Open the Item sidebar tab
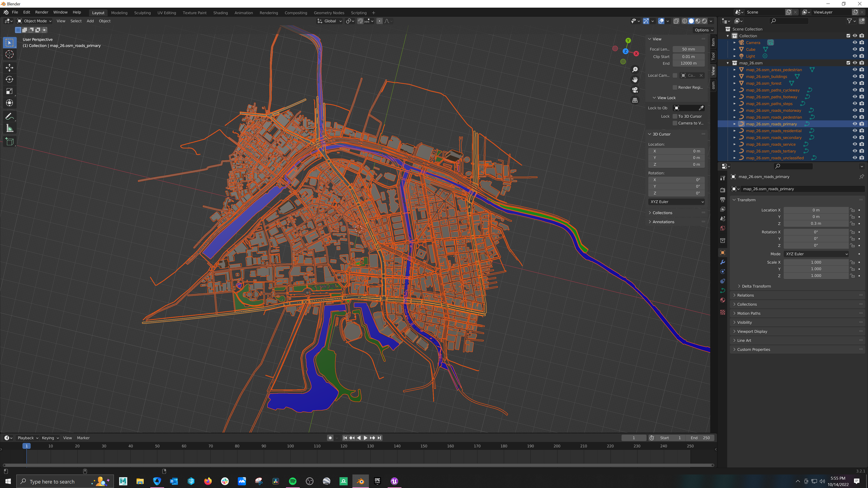This screenshot has height=488, width=868. [713, 42]
